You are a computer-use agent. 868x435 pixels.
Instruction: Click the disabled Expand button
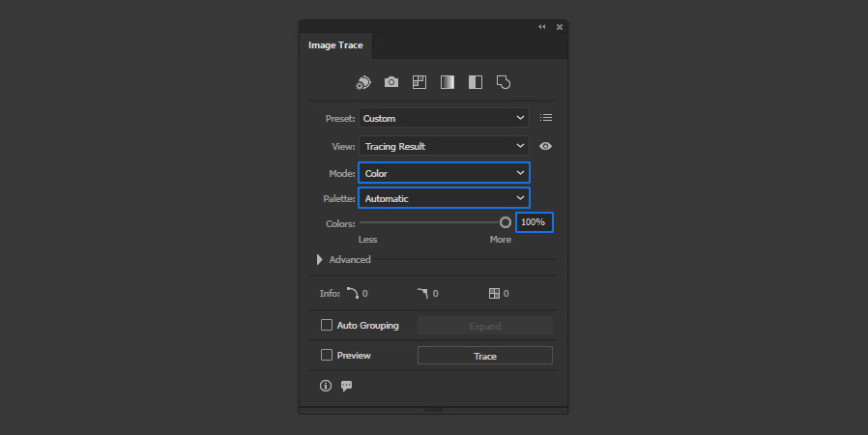click(485, 326)
